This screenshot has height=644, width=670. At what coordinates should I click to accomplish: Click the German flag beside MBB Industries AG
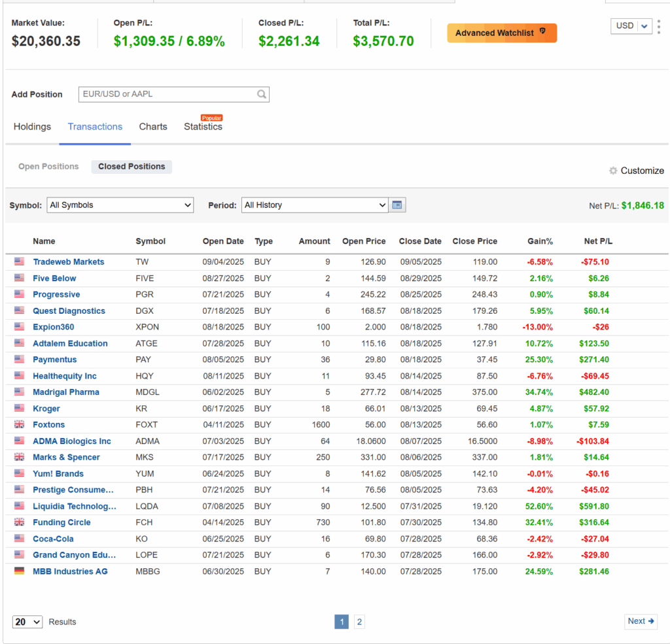tap(19, 571)
